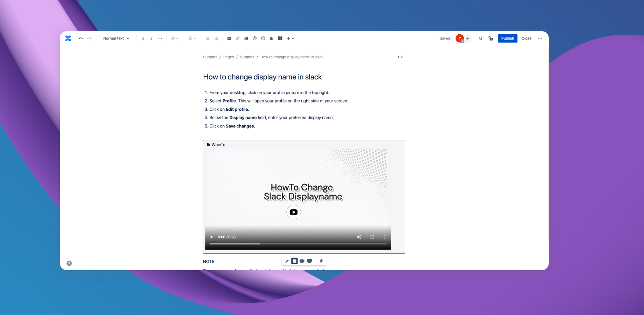Toggle bulleted list formatting
The width and height of the screenshot is (644, 315).
(x=208, y=38)
